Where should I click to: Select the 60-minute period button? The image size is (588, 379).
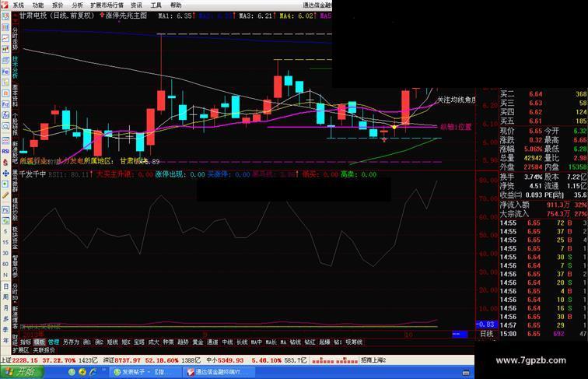(5, 264)
